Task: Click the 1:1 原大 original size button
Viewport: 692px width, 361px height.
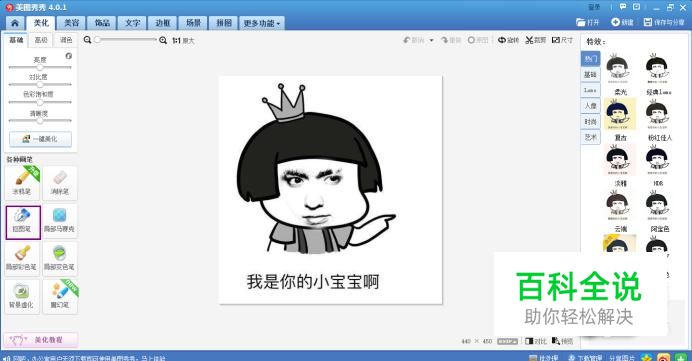Action: click(x=183, y=41)
